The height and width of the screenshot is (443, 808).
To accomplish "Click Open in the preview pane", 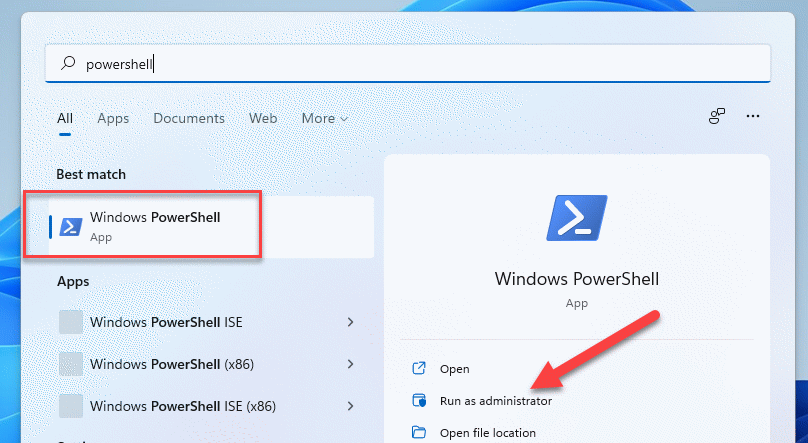I will pos(454,369).
